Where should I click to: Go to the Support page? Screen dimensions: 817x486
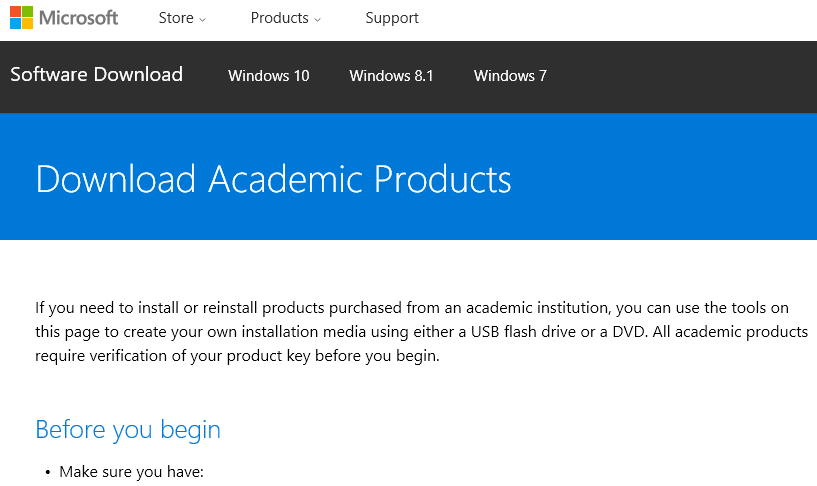click(392, 18)
